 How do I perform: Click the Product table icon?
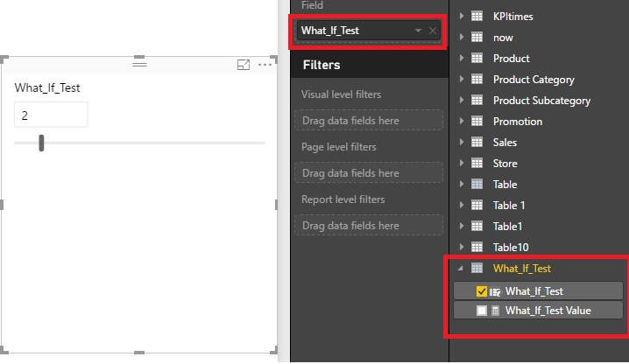(x=477, y=58)
